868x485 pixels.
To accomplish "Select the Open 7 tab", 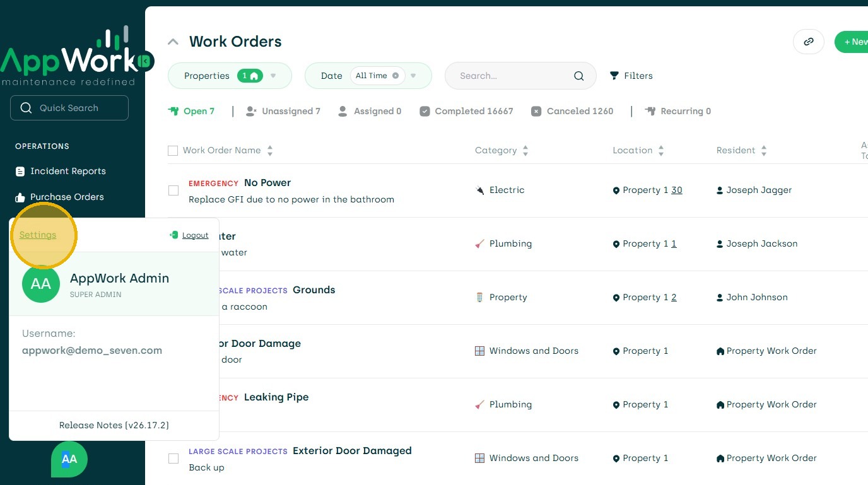I will [x=191, y=112].
